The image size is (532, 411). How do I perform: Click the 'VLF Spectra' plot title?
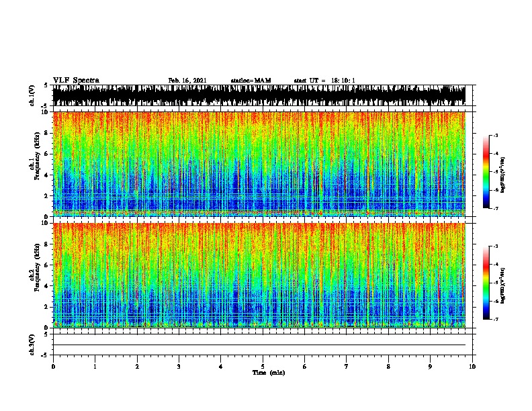[76, 81]
